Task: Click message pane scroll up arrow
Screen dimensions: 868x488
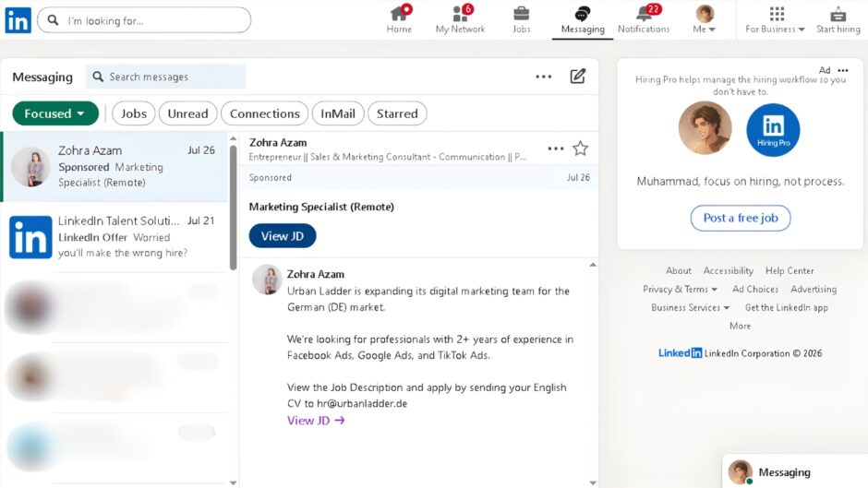Action: (x=593, y=265)
